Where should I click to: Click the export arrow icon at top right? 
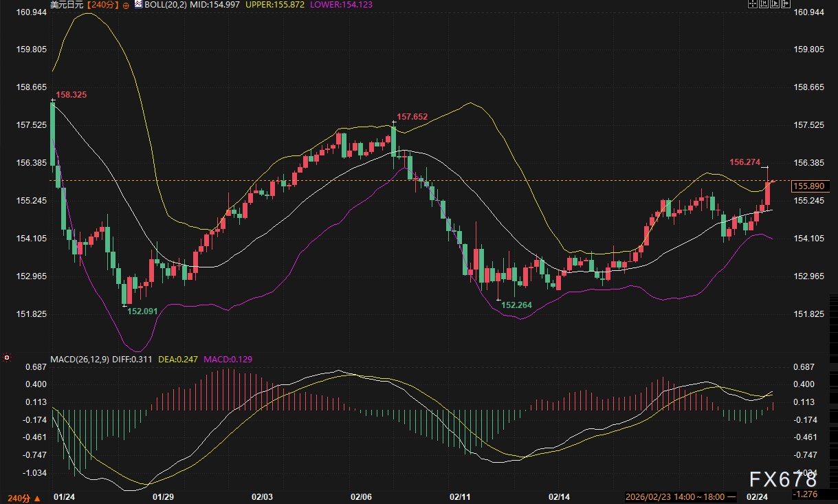pos(785,4)
